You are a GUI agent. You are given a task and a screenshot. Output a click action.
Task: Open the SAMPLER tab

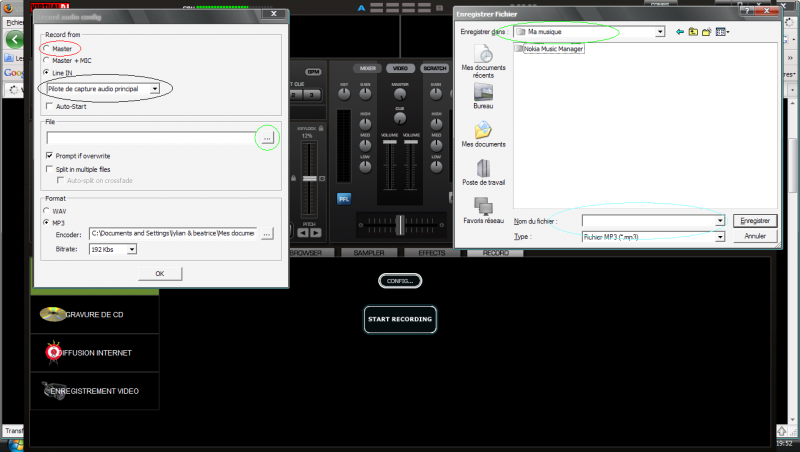point(369,253)
